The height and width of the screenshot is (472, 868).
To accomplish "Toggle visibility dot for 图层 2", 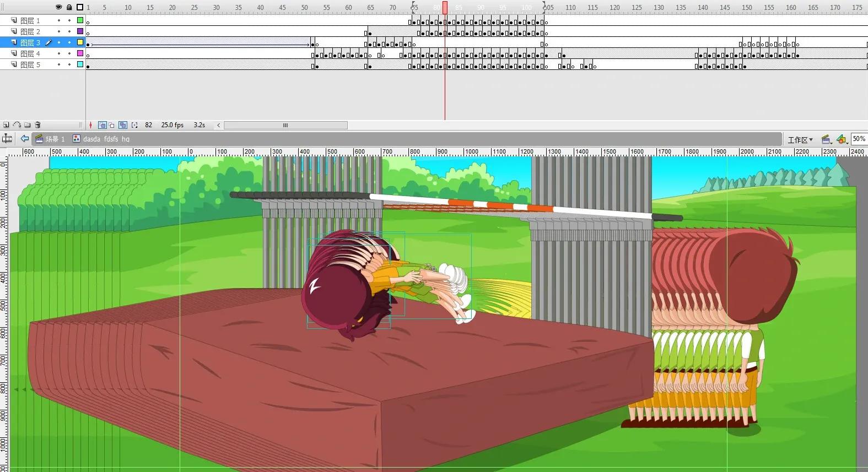I will click(59, 31).
